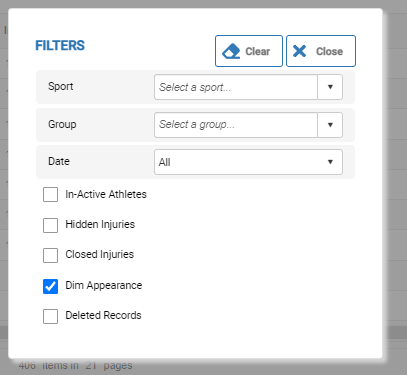Expand the Group dropdown arrow
The width and height of the screenshot is (407, 375).
[330, 125]
